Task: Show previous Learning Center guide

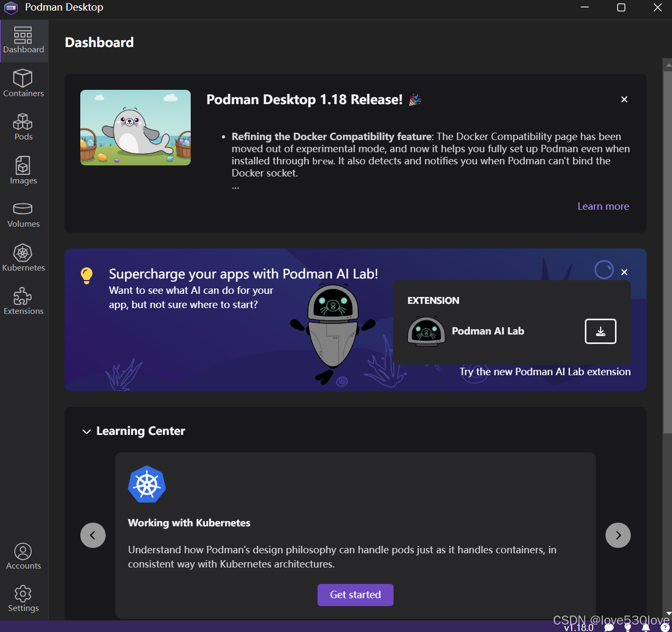Action: click(93, 535)
